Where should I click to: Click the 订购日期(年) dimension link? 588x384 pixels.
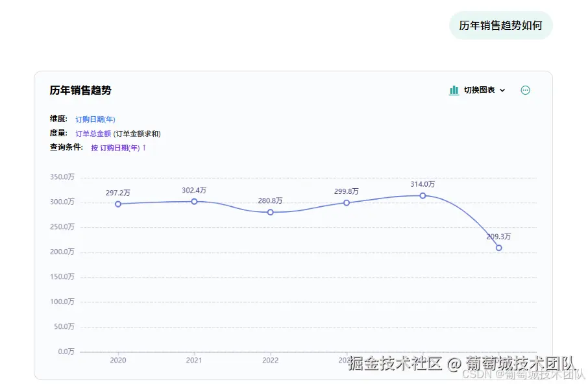pyautogui.click(x=95, y=119)
